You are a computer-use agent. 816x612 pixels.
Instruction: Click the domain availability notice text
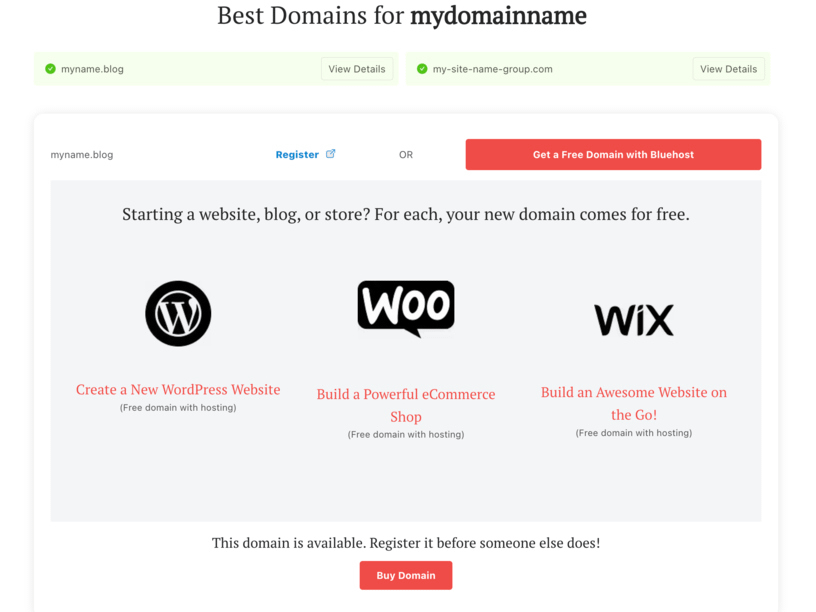tap(405, 542)
